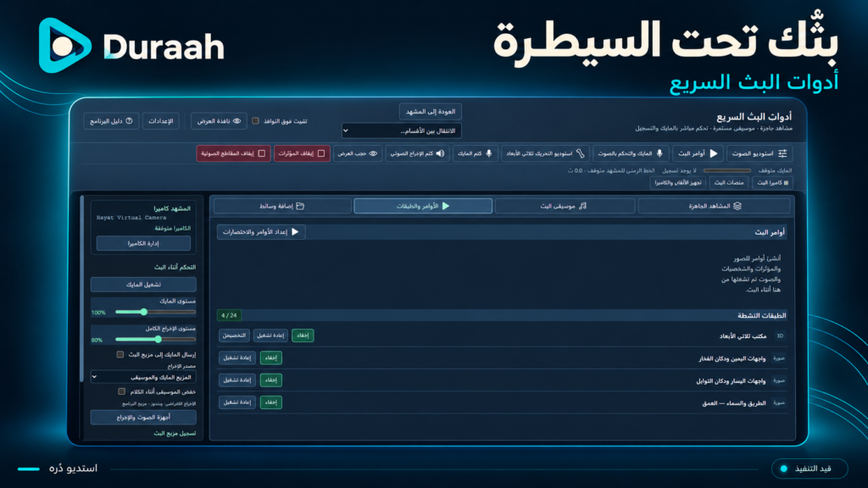Click تجهيز الألقاب والكاميرا button
Screen dimensions: 868x488
coord(677,183)
